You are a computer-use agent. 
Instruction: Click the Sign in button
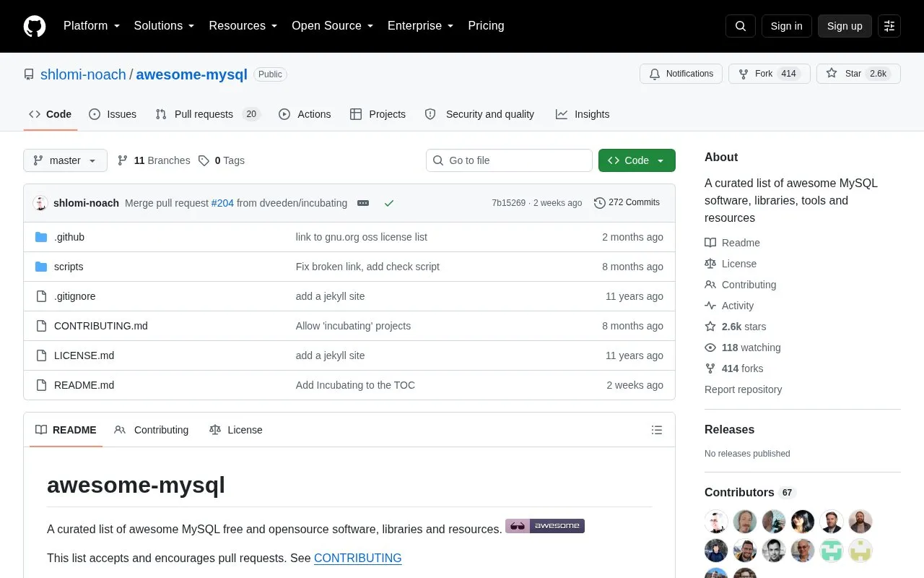click(786, 26)
